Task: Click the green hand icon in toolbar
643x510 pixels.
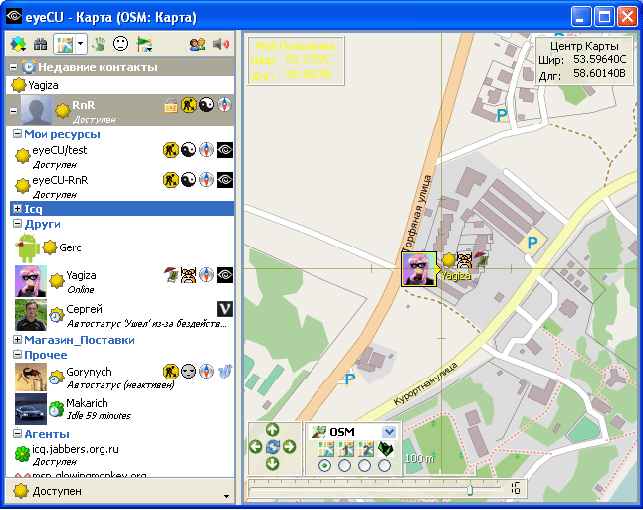Action: (100, 44)
